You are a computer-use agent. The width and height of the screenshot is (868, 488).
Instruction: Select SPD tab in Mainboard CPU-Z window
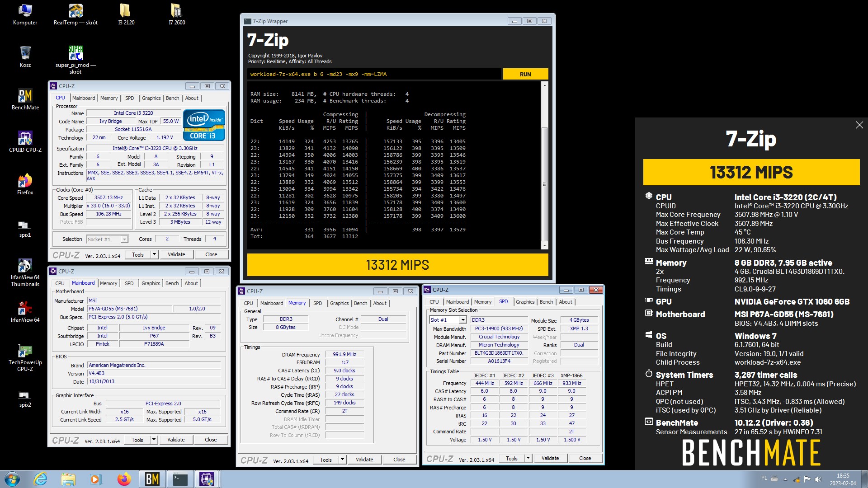pos(129,283)
